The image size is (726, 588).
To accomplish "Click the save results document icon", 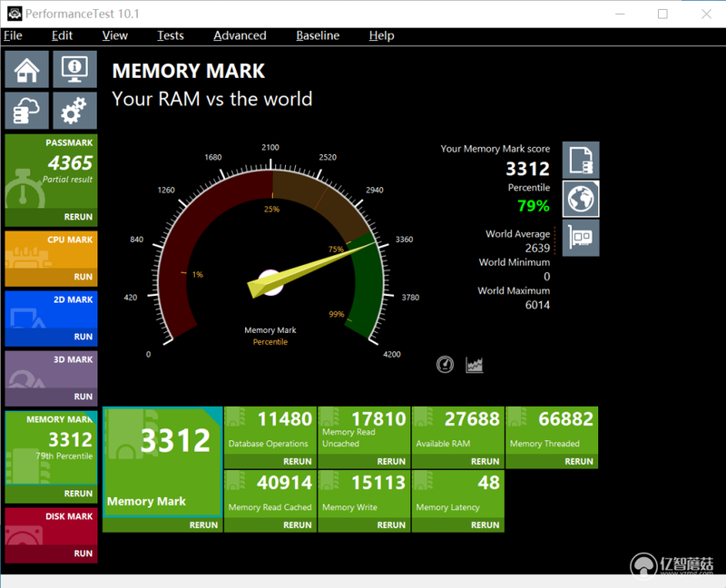I will click(581, 161).
